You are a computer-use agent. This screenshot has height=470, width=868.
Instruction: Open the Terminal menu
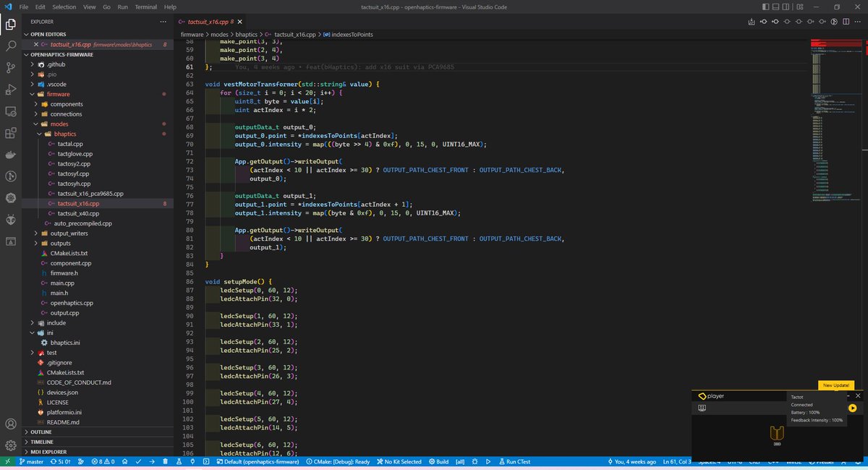pyautogui.click(x=145, y=7)
